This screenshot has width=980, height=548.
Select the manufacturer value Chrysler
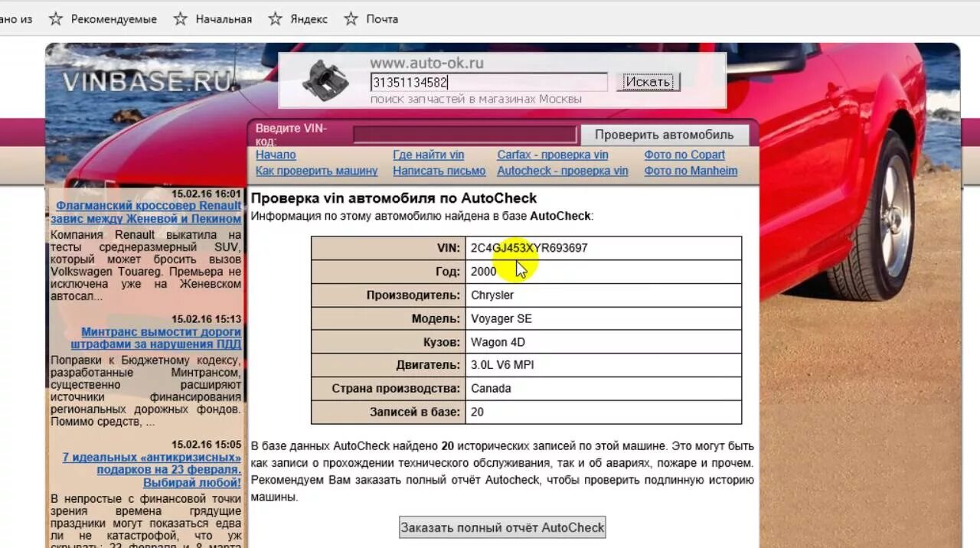pos(492,295)
